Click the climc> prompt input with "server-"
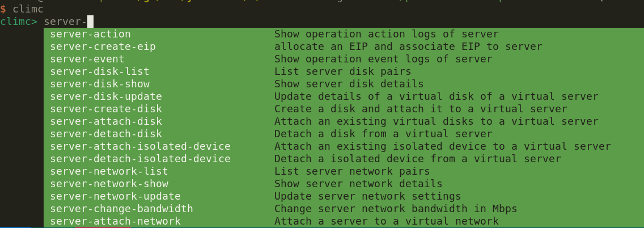This screenshot has width=644, height=228. [x=68, y=22]
